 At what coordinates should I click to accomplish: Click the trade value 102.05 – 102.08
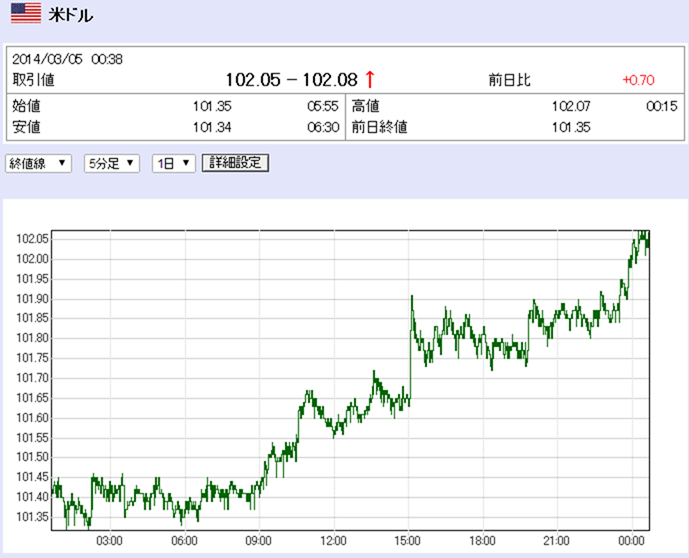coord(292,80)
